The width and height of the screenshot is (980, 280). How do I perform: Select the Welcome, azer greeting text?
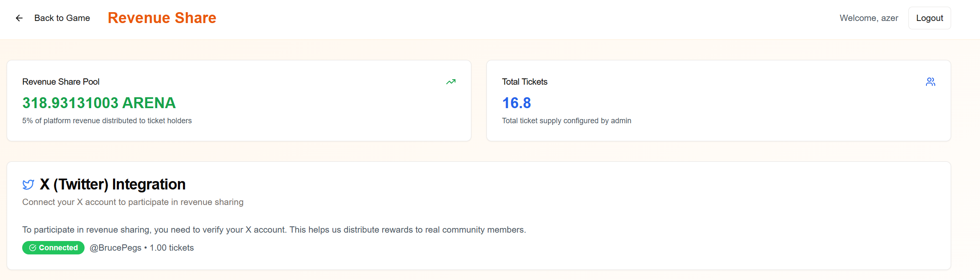pos(869,18)
